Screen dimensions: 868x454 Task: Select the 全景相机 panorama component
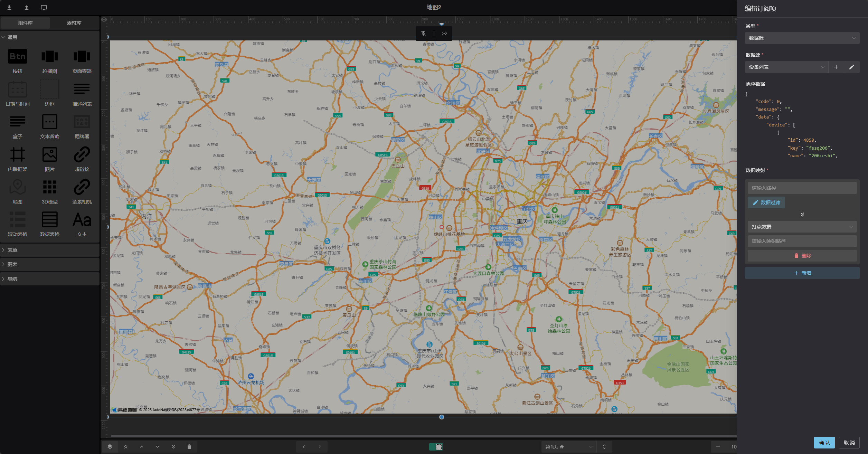pyautogui.click(x=82, y=191)
